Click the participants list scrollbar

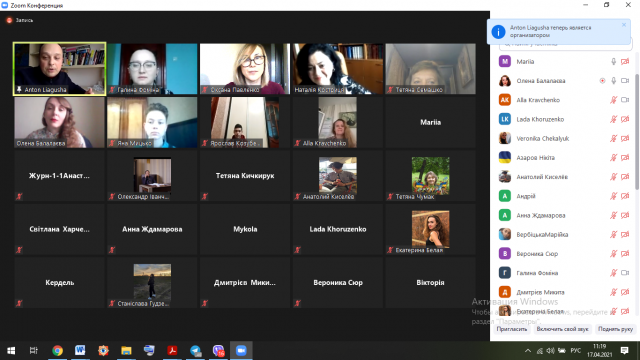637,131
